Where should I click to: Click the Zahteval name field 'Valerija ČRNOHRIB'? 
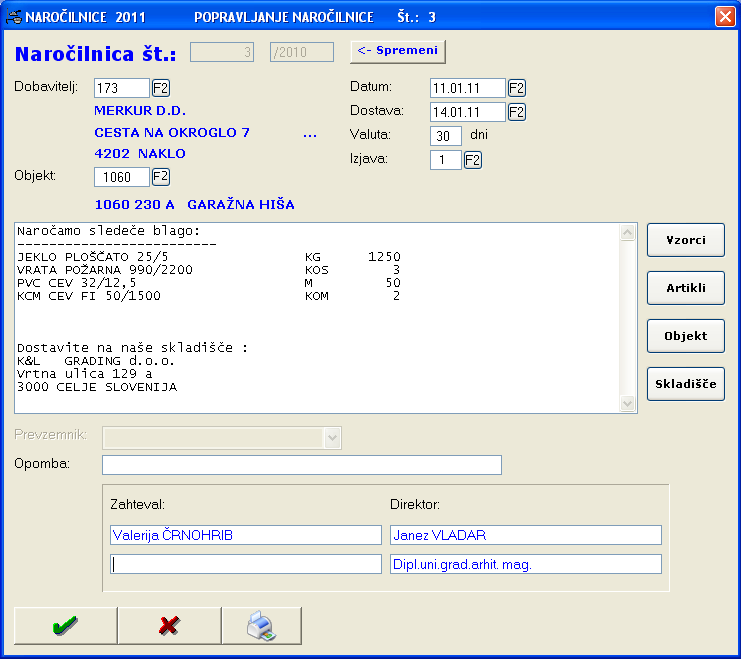click(245, 535)
